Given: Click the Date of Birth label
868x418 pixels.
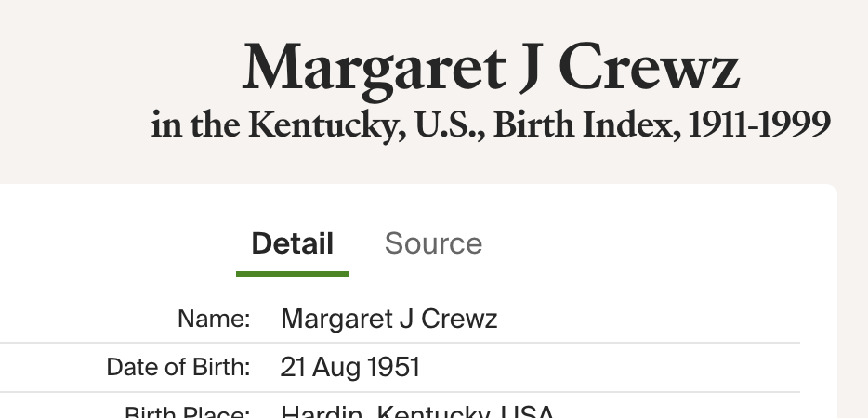Looking at the screenshot, I should point(178,368).
